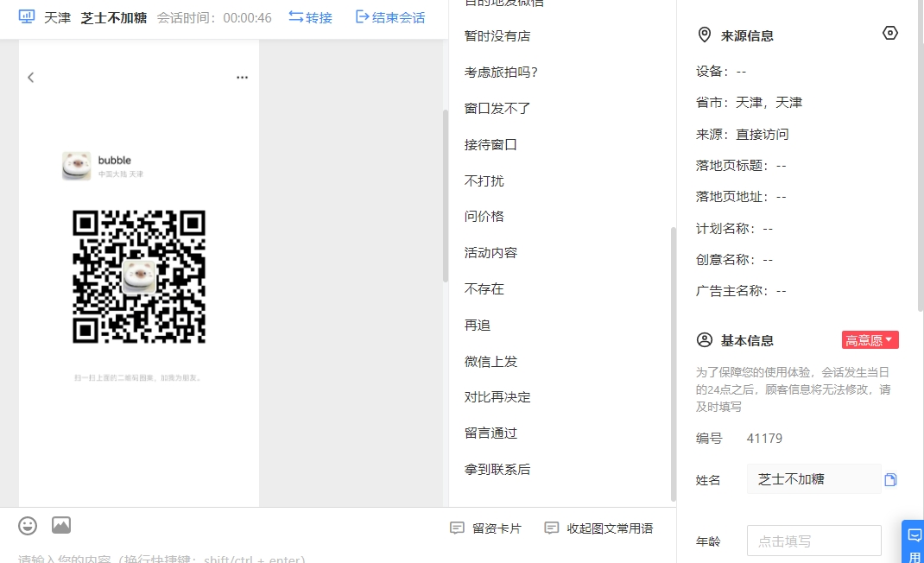This screenshot has height=563, width=924.
Task: Select quick reply 留言通过
Action: tap(490, 433)
